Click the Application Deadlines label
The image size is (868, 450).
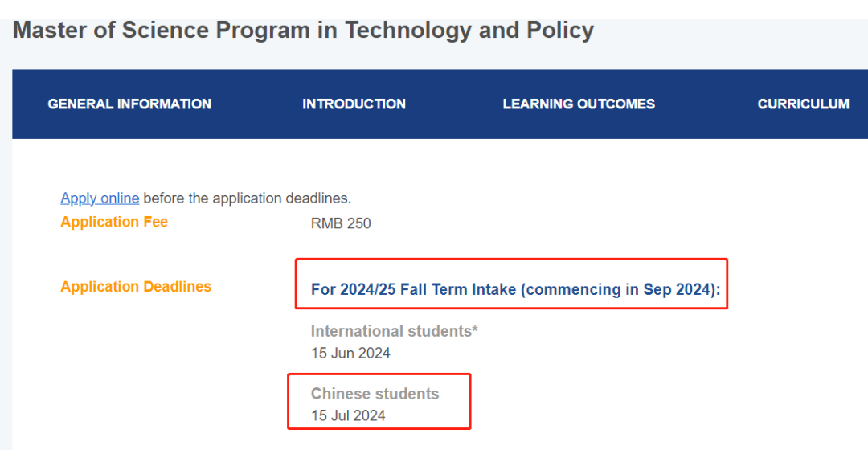point(136,287)
